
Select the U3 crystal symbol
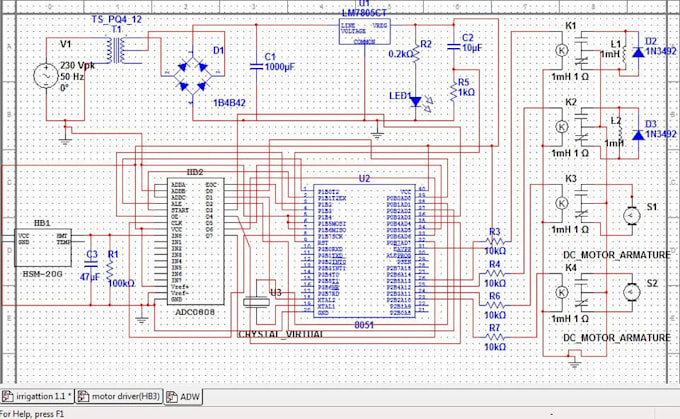(x=256, y=302)
